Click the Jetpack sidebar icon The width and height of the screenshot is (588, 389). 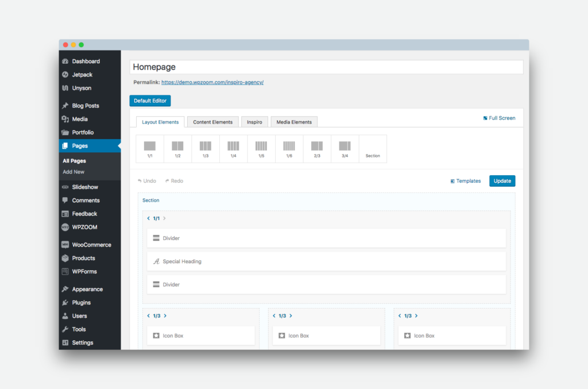(x=65, y=75)
